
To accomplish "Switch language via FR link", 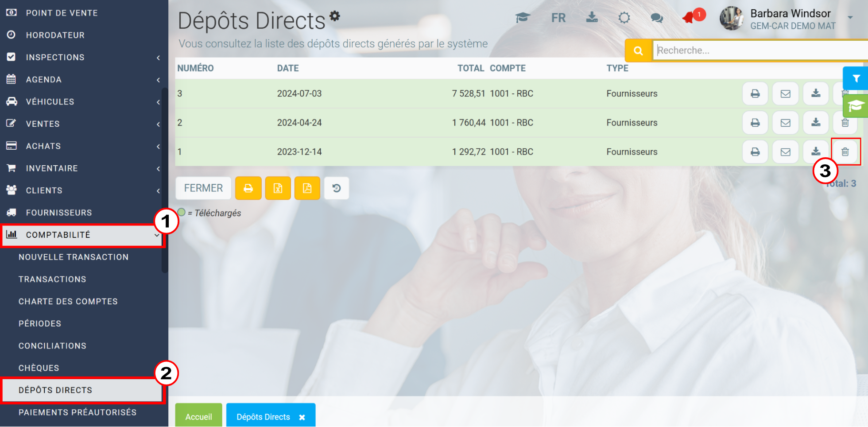I will point(558,18).
